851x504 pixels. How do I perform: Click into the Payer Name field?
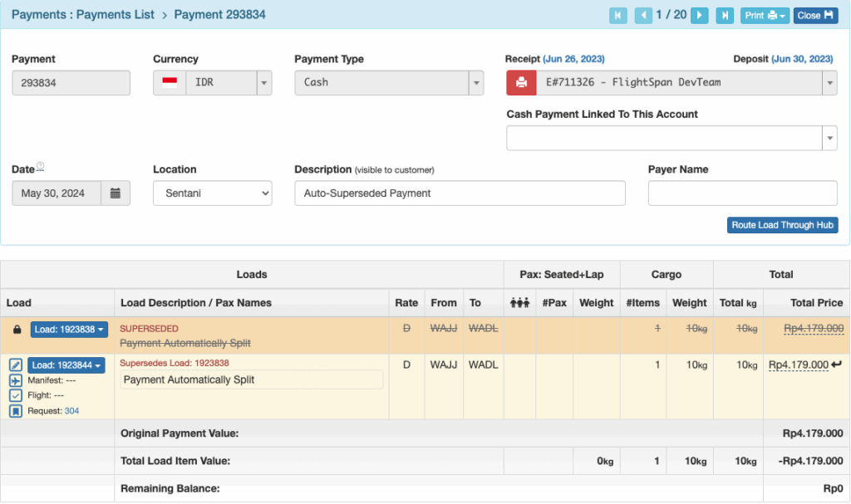[x=742, y=193]
